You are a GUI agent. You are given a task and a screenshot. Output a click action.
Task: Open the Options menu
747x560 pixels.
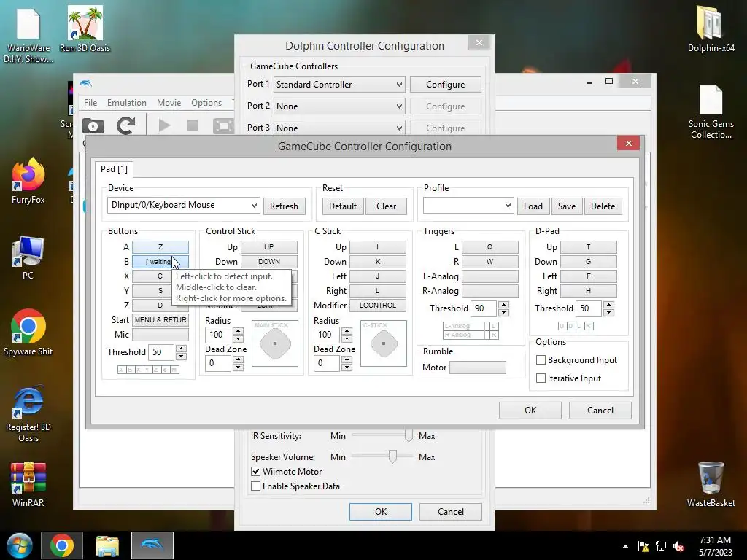tap(206, 102)
